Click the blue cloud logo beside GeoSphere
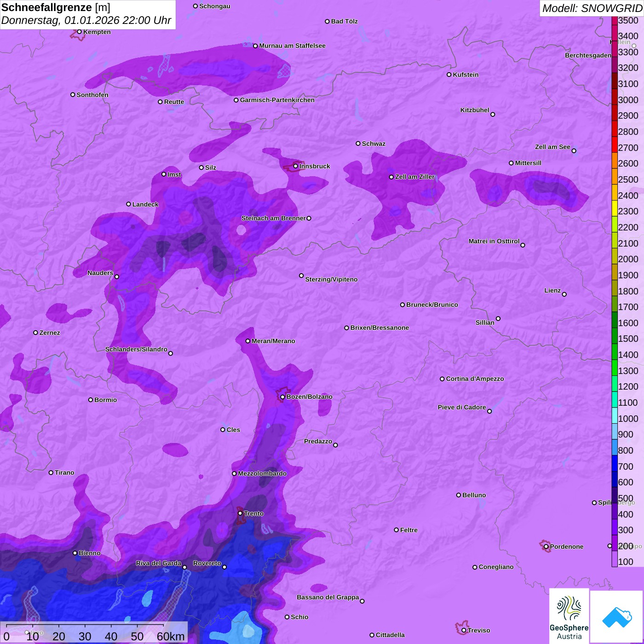Viewport: 644px width, 644px height. (617, 617)
